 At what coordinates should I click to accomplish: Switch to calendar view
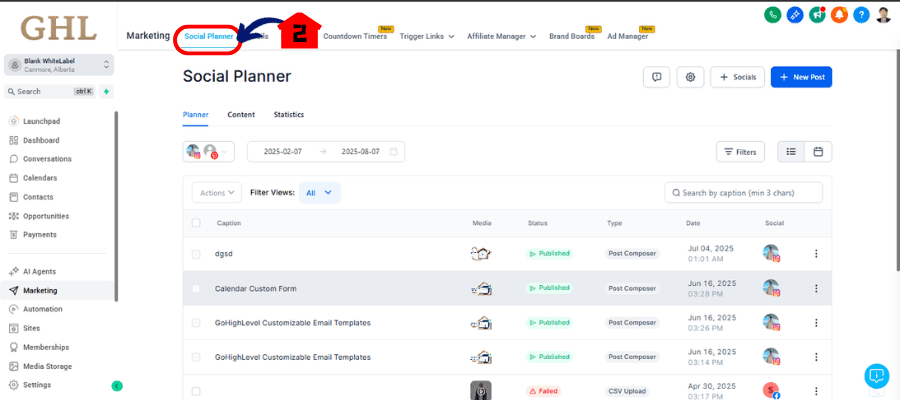(x=818, y=152)
